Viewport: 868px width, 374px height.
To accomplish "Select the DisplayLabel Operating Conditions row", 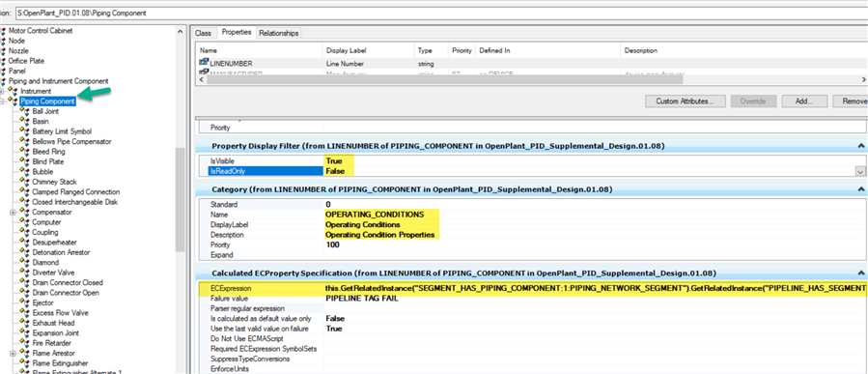I will point(533,225).
